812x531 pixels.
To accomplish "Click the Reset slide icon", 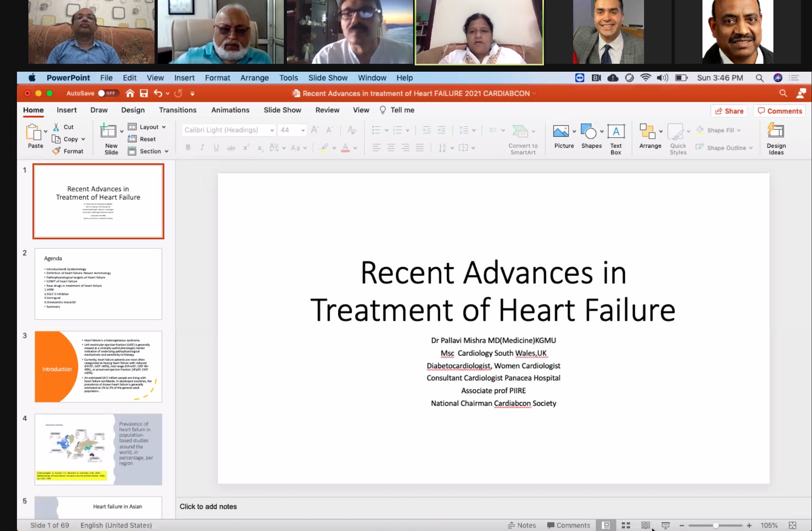I will pos(132,139).
